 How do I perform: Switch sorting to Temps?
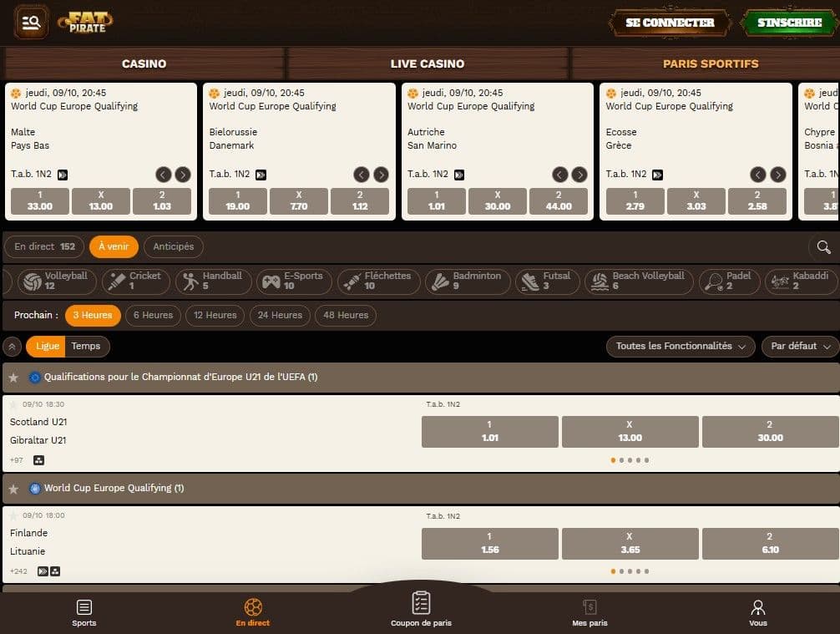tap(86, 346)
